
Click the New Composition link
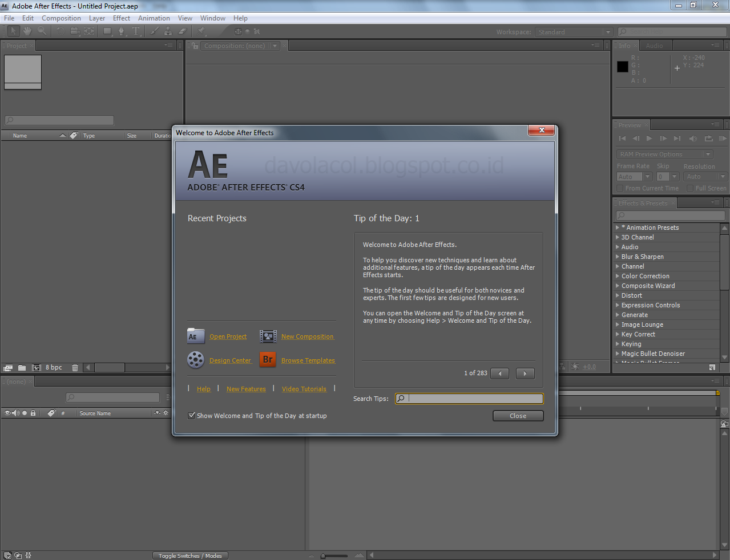pos(308,336)
